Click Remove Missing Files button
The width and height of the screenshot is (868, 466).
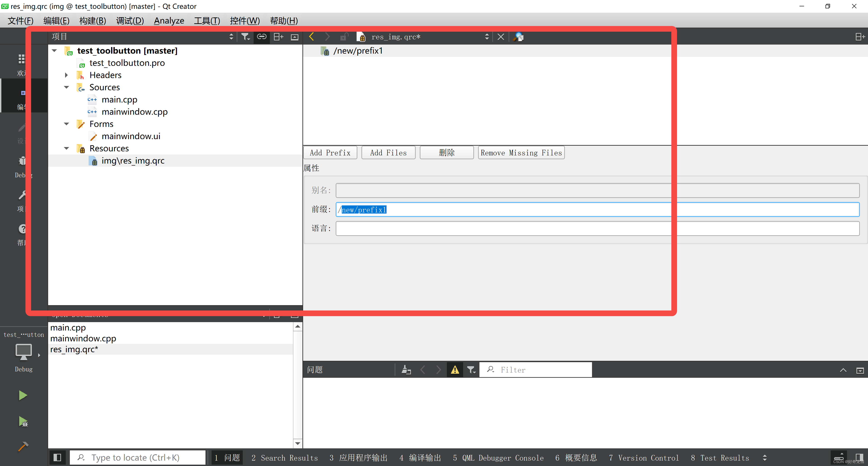(x=521, y=153)
